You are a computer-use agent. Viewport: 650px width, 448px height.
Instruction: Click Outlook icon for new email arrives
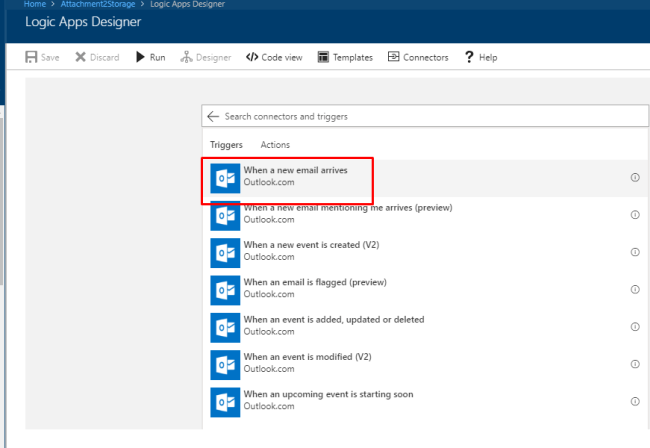(x=225, y=178)
